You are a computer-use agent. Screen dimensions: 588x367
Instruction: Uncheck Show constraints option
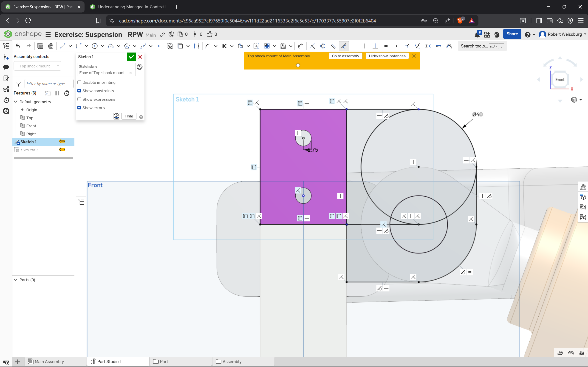point(79,91)
